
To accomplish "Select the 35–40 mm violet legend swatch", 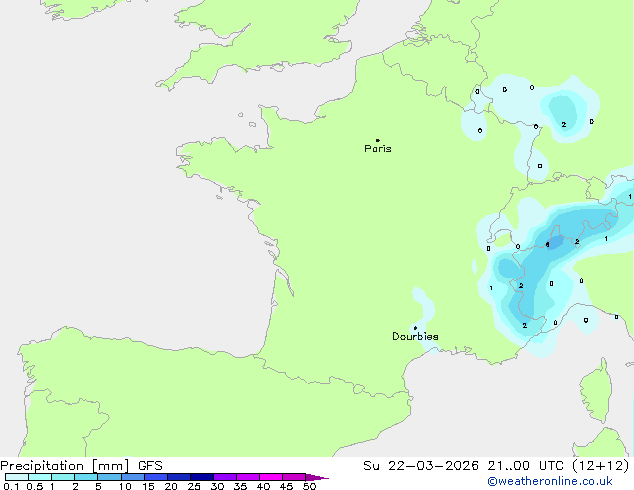I will pos(248,477).
